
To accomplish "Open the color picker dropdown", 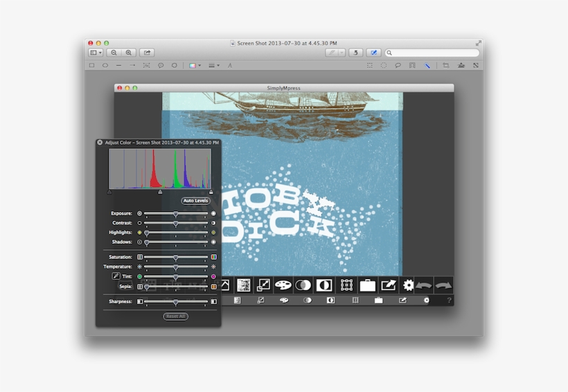I will click(195, 66).
